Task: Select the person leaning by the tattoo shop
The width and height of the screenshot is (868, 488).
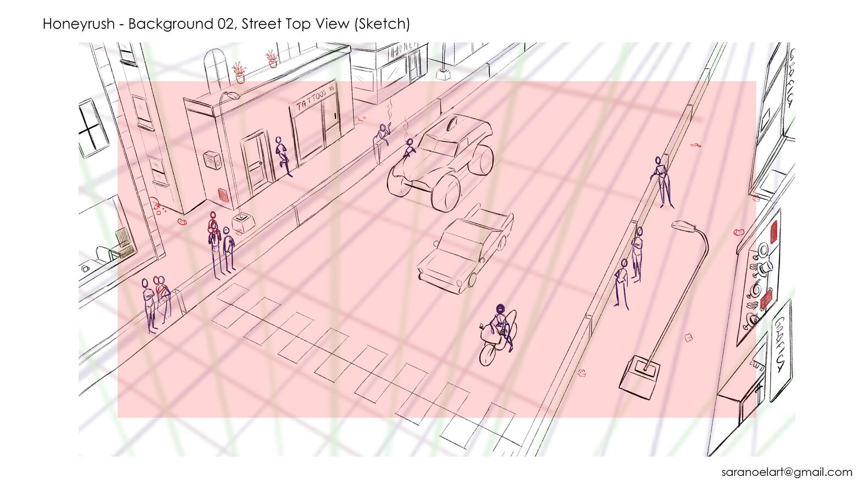Action: tap(284, 157)
